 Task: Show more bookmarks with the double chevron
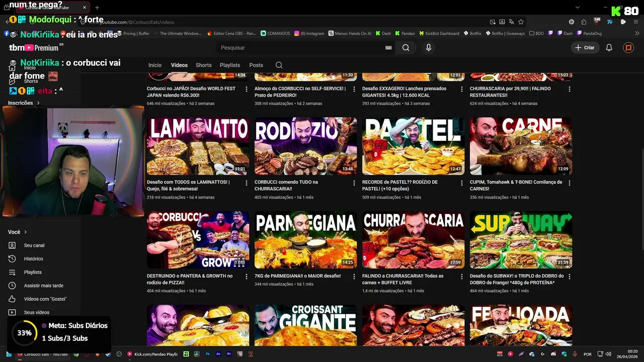[637, 33]
